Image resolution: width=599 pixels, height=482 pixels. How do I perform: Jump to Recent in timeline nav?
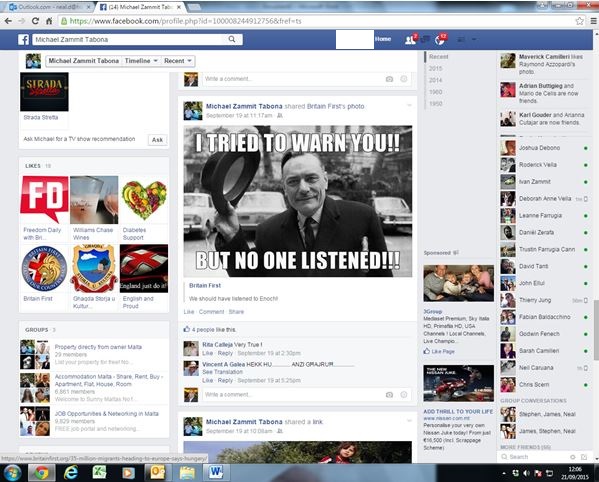pos(439,57)
